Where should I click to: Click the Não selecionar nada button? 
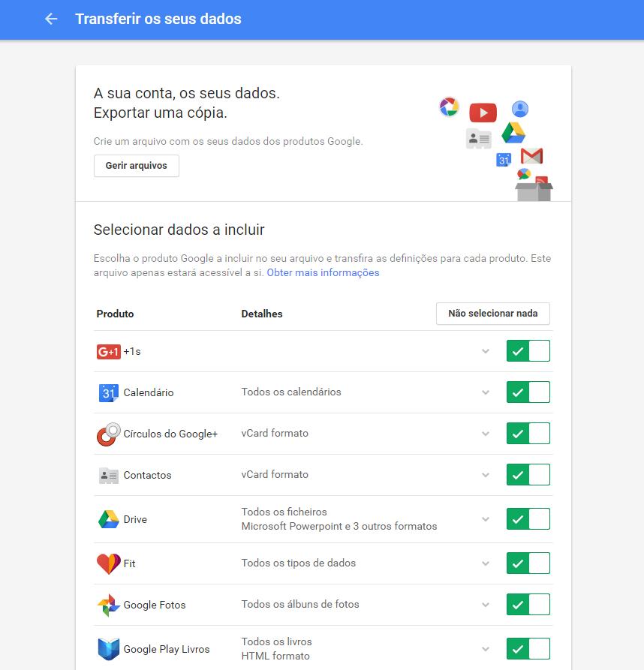click(x=492, y=314)
